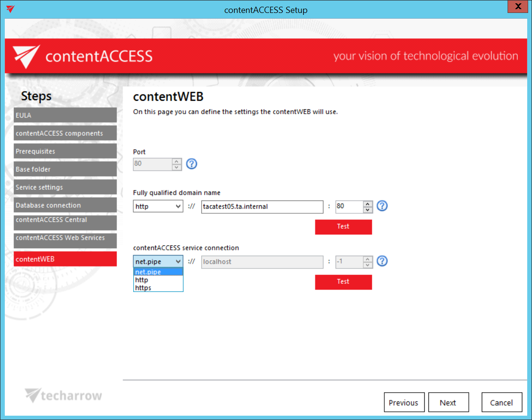
Task: Open help for Fully qualified domain name
Action: pos(382,206)
